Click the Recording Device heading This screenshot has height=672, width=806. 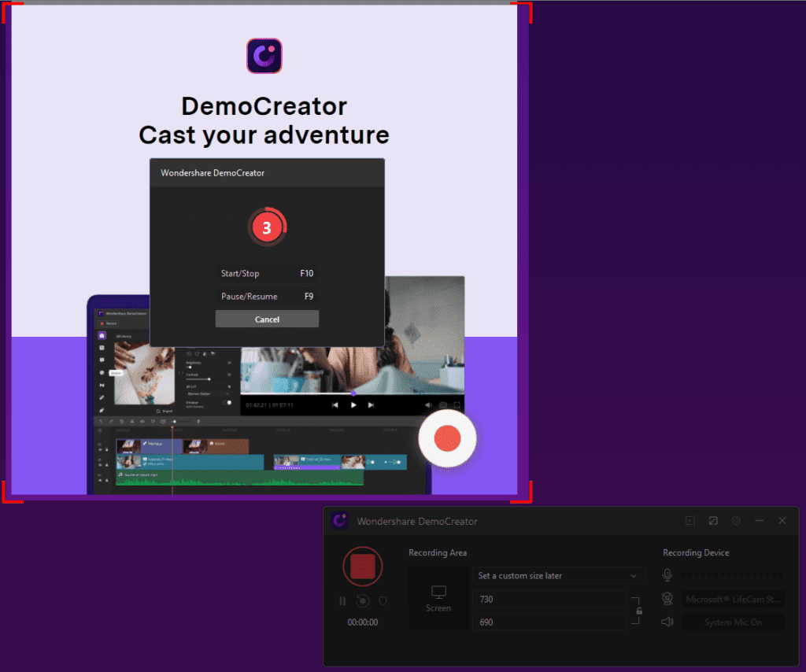tap(696, 553)
